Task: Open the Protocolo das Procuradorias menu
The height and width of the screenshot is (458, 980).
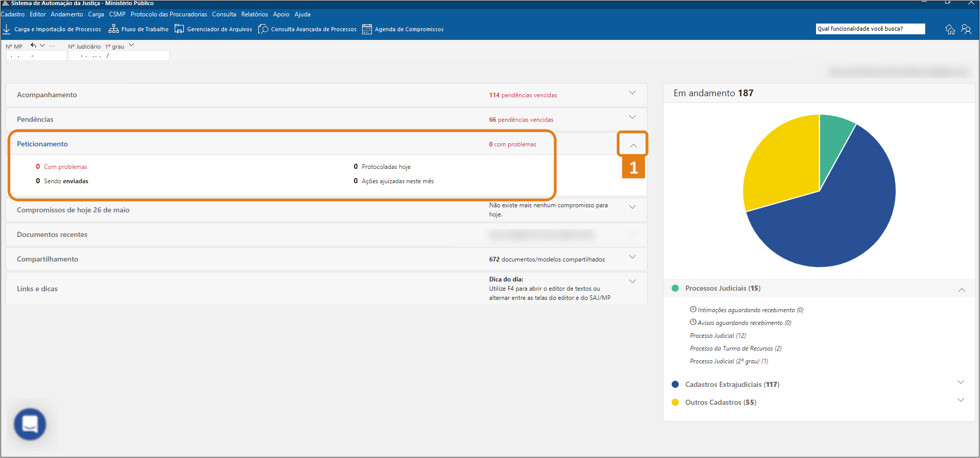Action: (169, 14)
